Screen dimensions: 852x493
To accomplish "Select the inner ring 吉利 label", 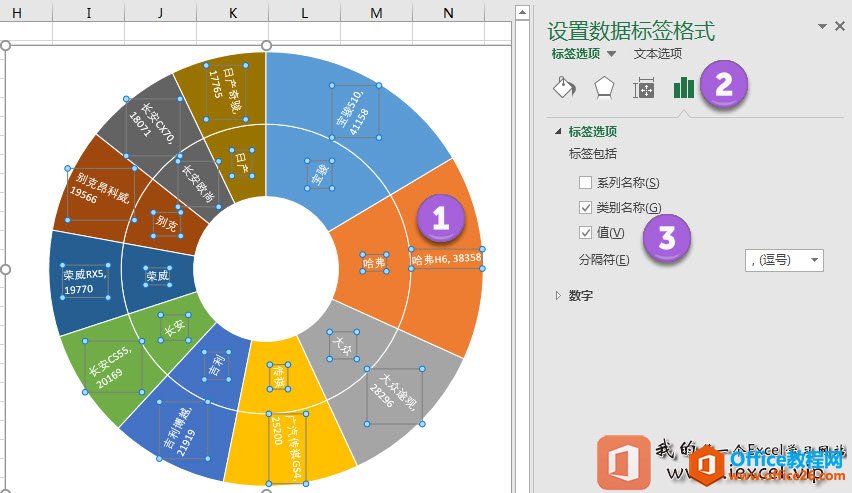I will pyautogui.click(x=216, y=365).
